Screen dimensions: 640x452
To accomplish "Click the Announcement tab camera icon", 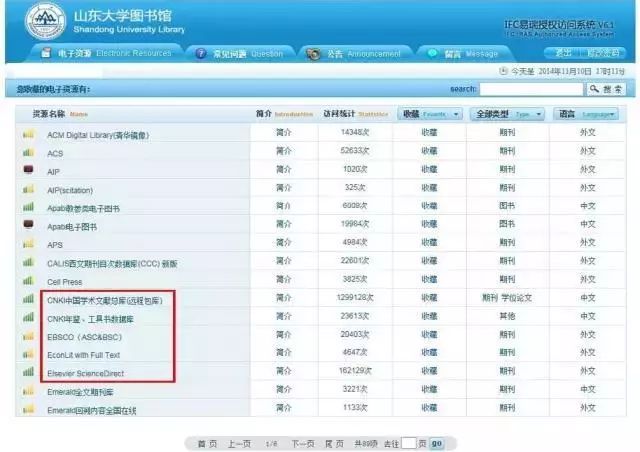I will (313, 54).
